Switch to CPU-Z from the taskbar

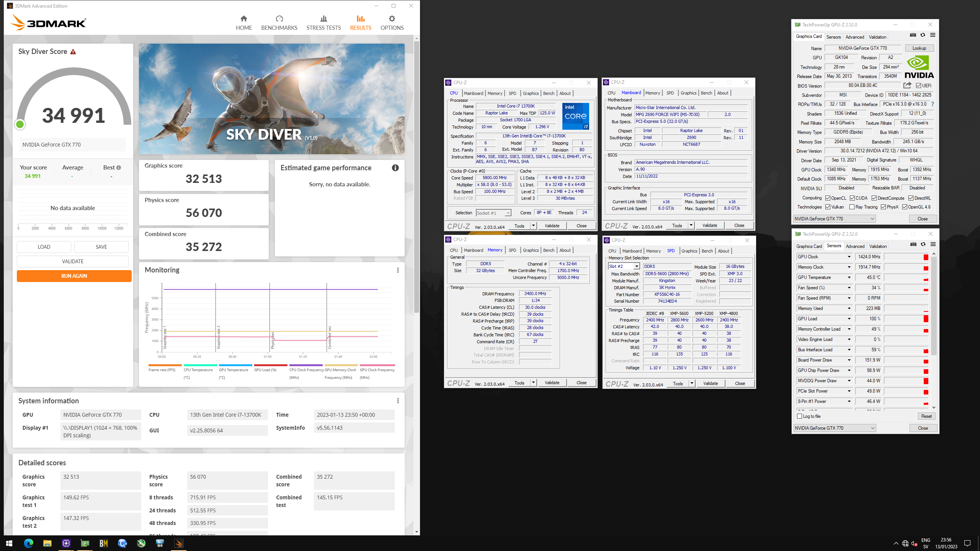pos(66,543)
